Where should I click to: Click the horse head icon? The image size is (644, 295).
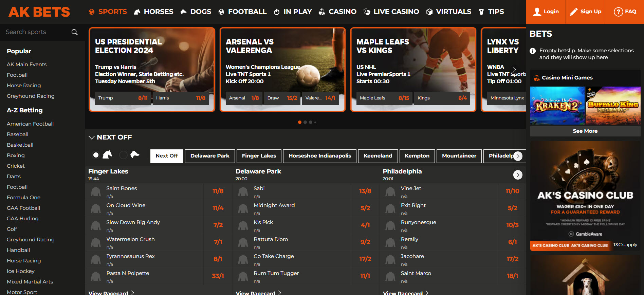(107, 155)
